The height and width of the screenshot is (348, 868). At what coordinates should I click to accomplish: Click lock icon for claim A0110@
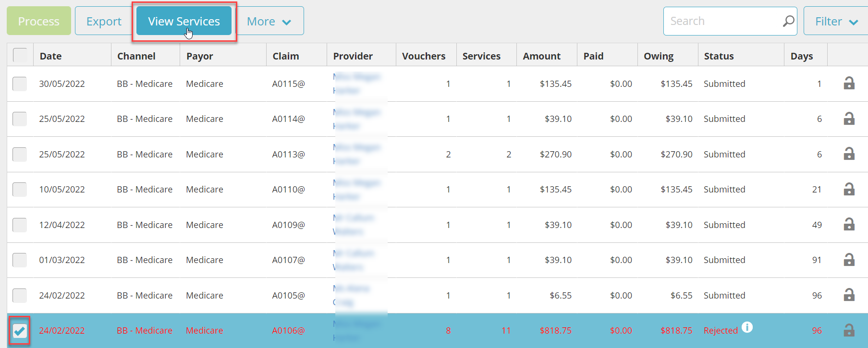849,189
